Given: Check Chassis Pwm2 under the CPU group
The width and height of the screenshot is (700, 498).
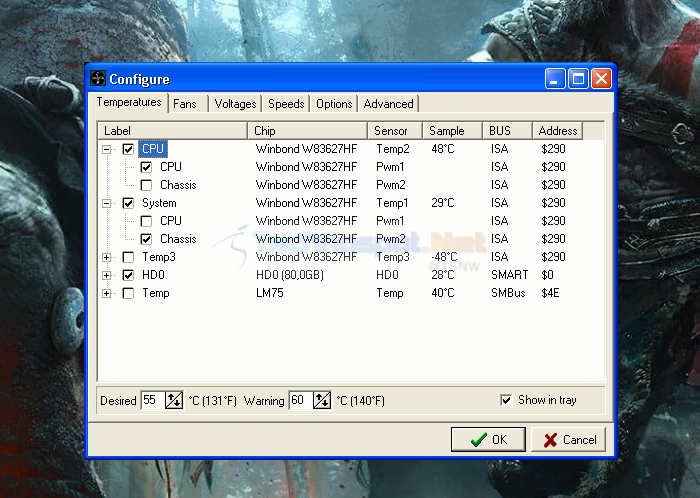Looking at the screenshot, I should tap(146, 185).
